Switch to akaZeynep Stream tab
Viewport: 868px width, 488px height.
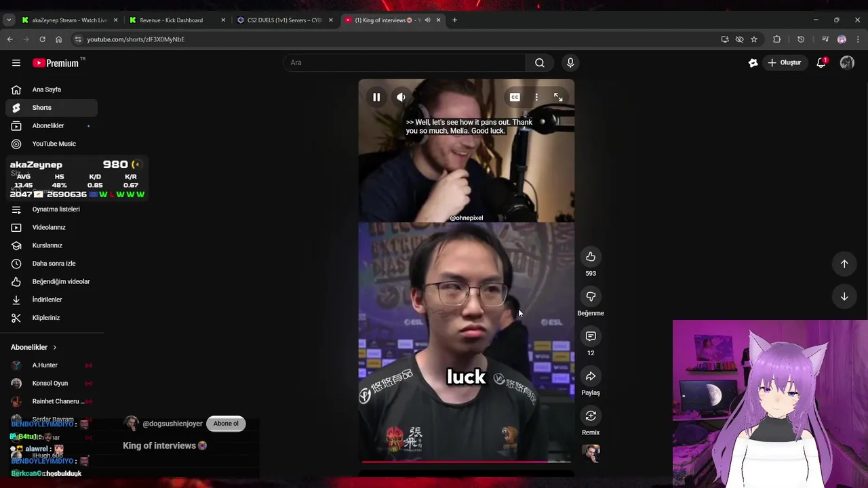click(70, 20)
